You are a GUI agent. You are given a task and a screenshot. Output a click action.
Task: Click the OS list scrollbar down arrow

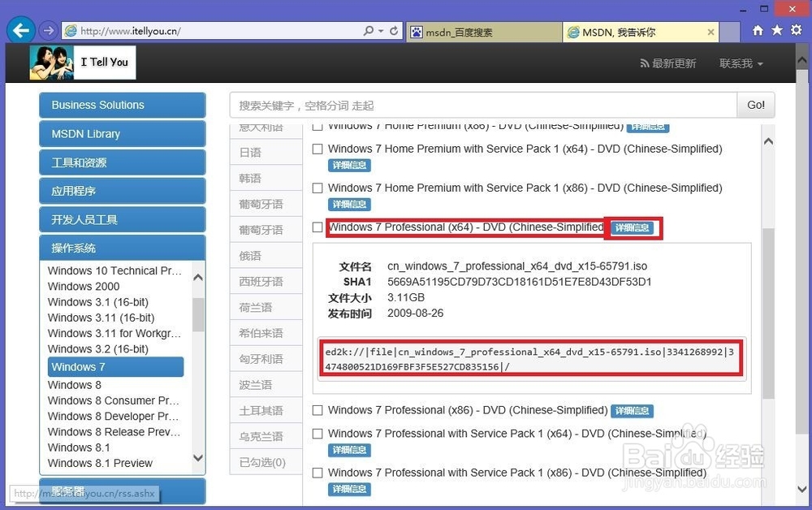point(198,458)
